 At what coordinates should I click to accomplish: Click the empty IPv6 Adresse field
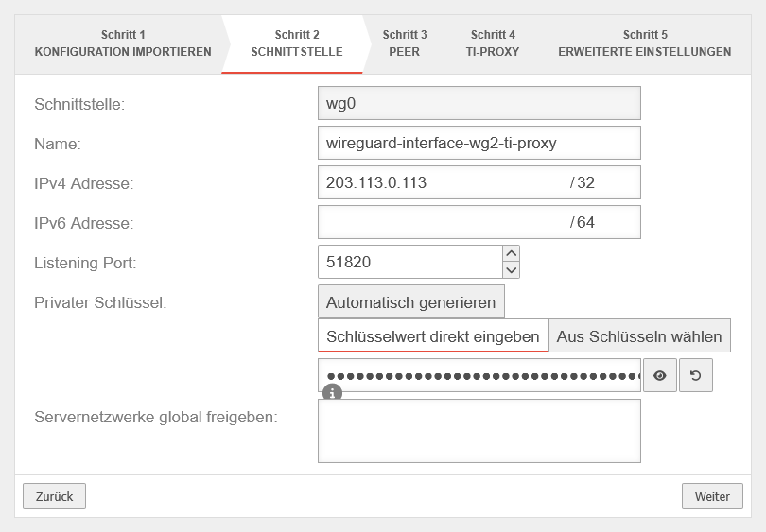440,223
